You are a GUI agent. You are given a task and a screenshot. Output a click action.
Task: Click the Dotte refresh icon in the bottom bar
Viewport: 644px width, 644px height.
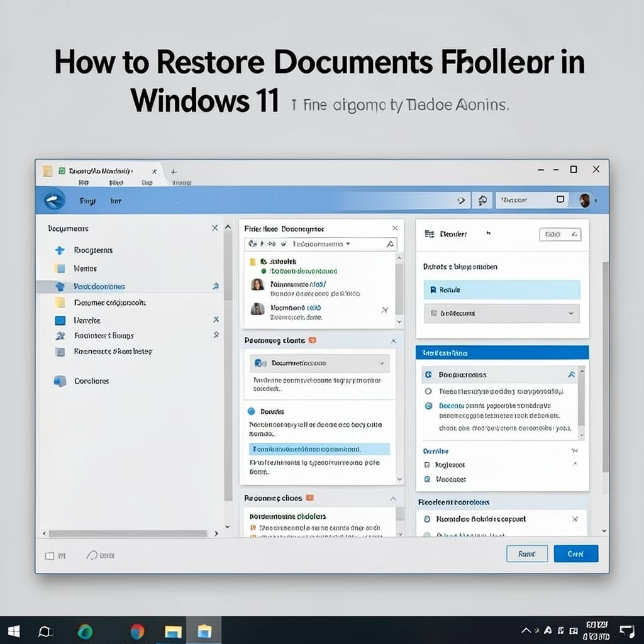[x=92, y=555]
